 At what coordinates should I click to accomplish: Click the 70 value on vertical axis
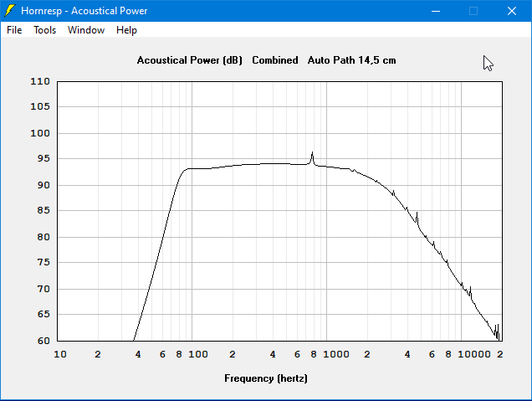click(43, 289)
